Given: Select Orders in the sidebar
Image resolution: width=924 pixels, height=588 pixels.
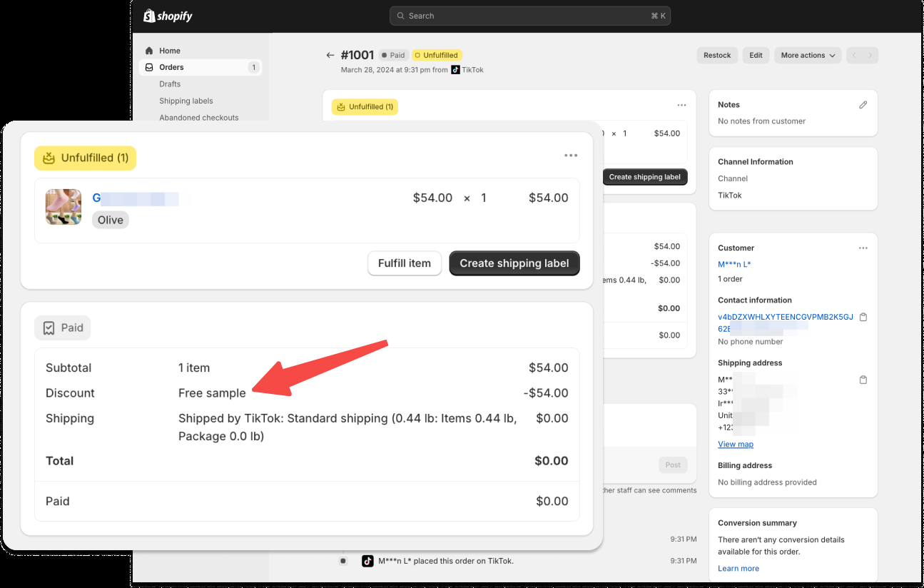Looking at the screenshot, I should [x=171, y=67].
